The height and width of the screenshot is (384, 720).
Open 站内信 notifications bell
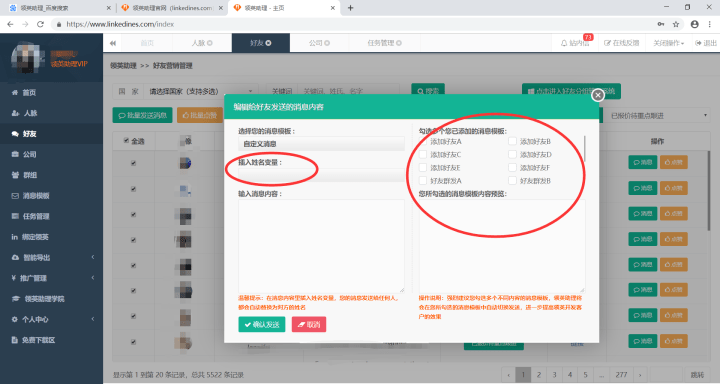point(575,43)
